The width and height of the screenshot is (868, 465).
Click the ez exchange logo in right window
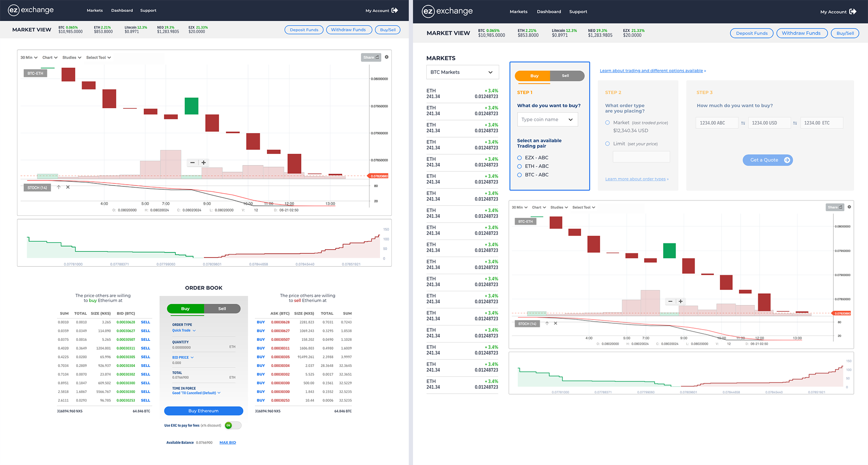pyautogui.click(x=448, y=11)
